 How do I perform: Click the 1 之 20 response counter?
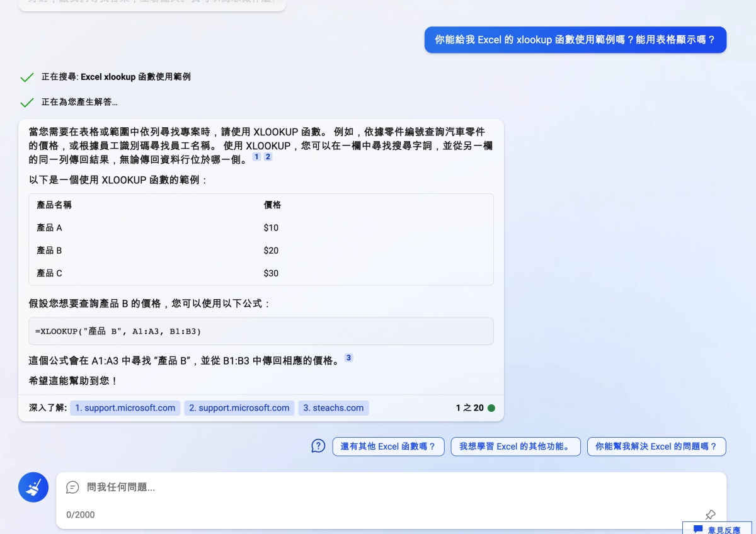click(x=470, y=408)
